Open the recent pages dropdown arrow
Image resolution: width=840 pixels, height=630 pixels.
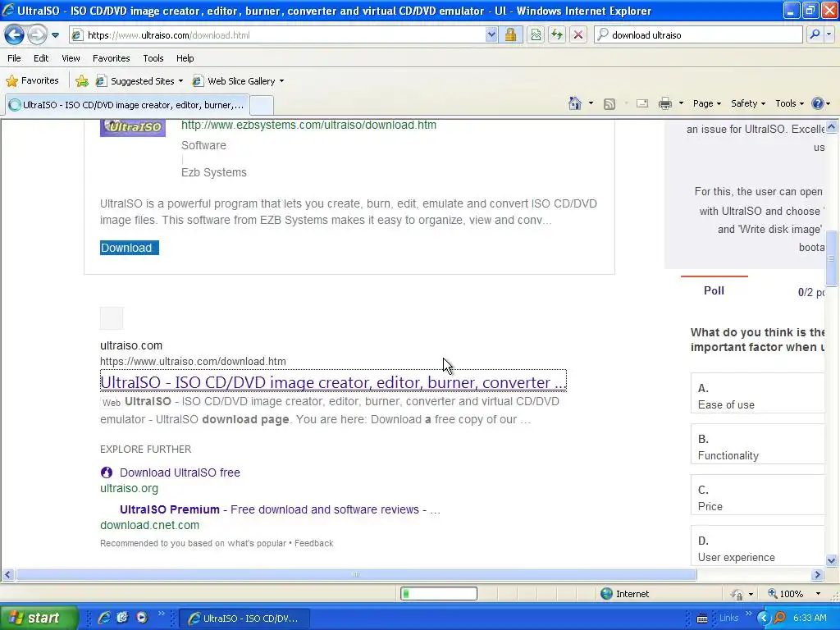[x=55, y=35]
